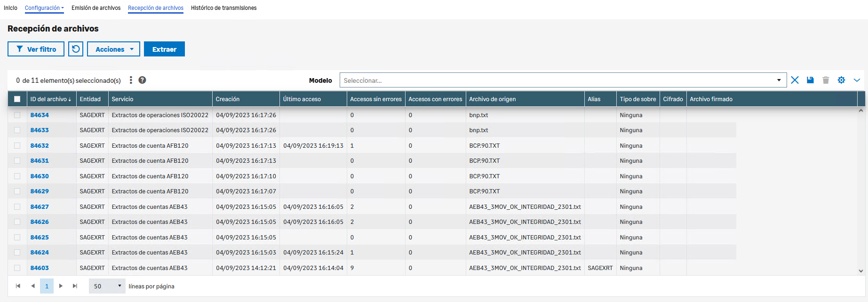
Task: Check the row for file 84627
Action: tap(17, 207)
